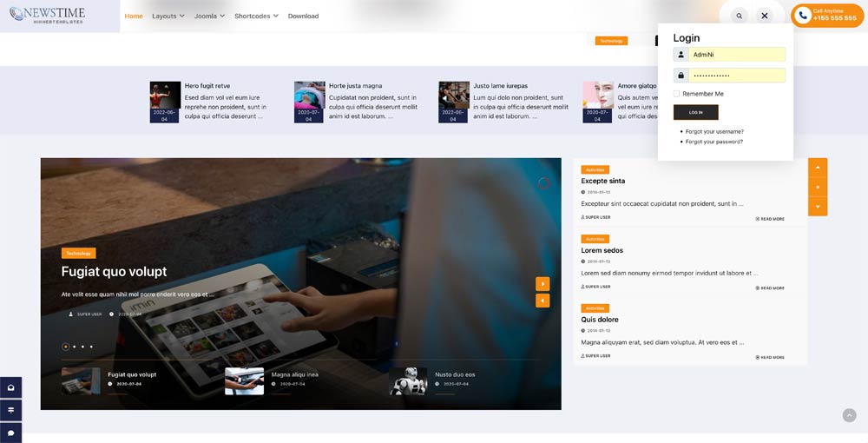Close the login popup with X icon
The height and width of the screenshot is (443, 868).
pos(765,16)
